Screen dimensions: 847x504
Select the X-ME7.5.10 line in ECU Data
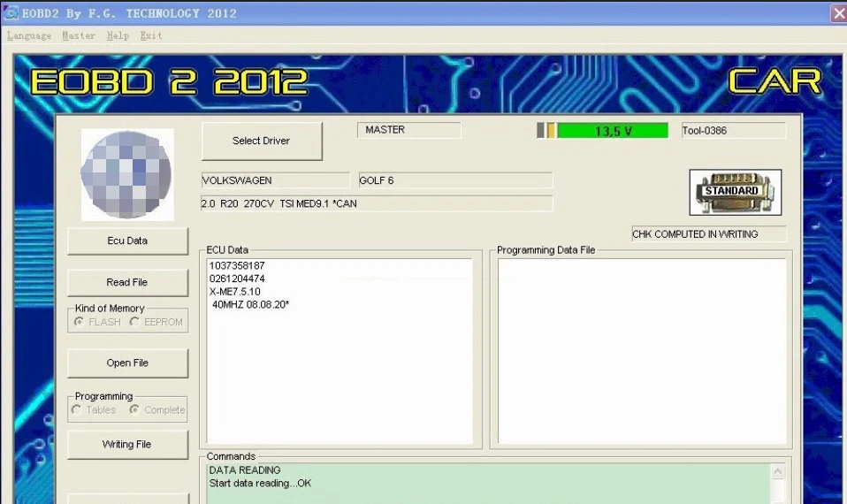point(235,292)
